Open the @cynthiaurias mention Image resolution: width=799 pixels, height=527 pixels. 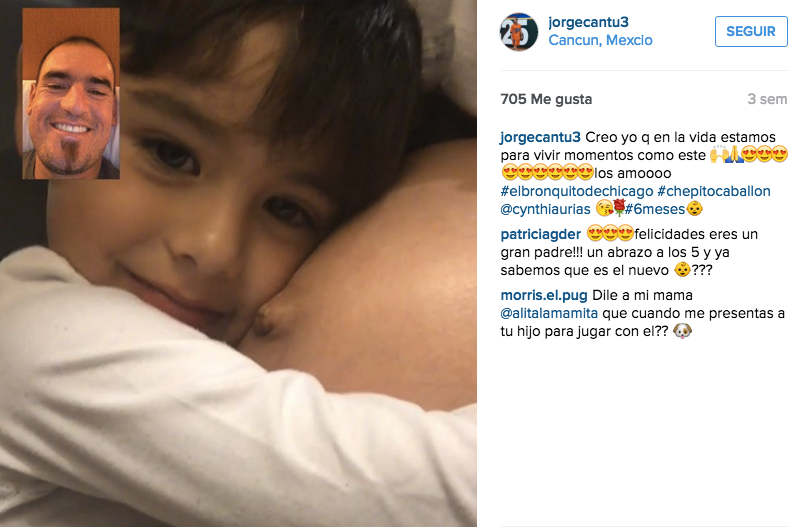point(545,209)
